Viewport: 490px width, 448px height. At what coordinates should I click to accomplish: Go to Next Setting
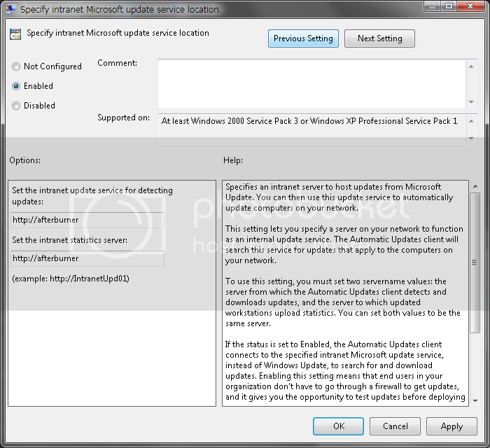point(379,38)
